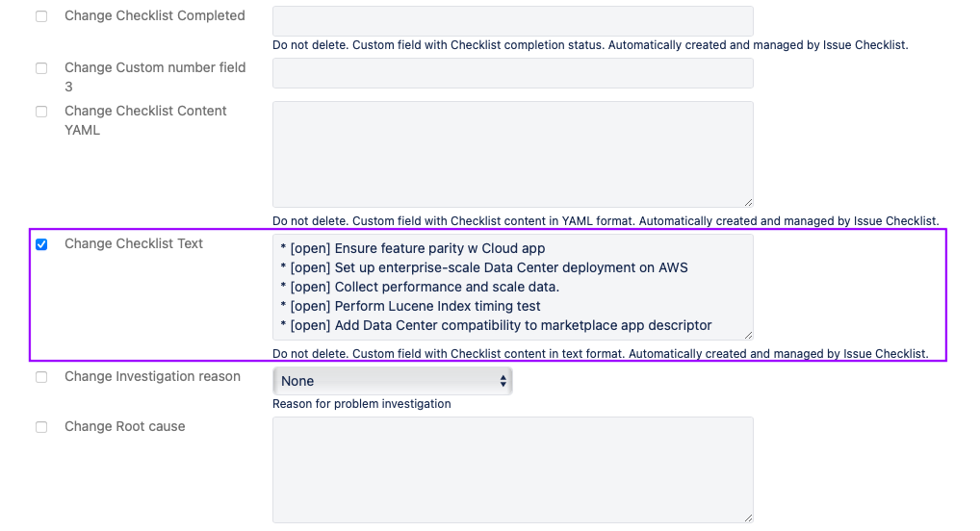Screen dimensions: 980x531
Task: Place cursor on 'Perform Lucene Index timing test' line
Action: point(437,306)
